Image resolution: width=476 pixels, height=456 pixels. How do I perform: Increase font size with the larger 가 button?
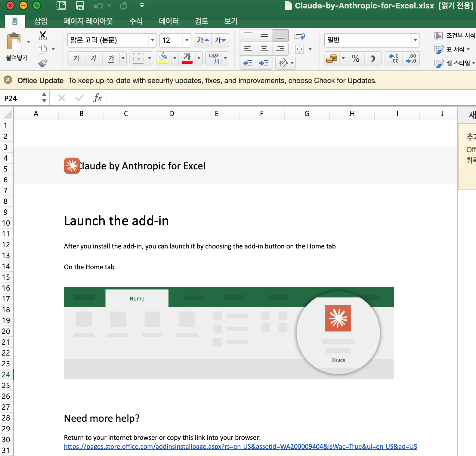pos(203,40)
